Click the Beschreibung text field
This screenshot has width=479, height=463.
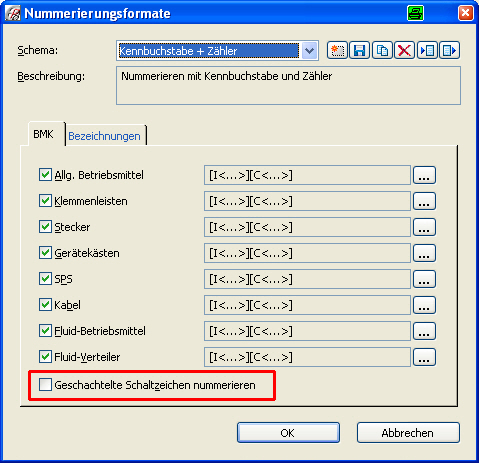[x=288, y=86]
